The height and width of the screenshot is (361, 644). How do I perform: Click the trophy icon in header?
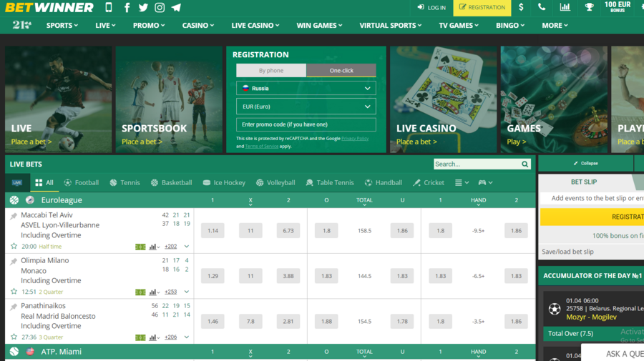pos(589,8)
